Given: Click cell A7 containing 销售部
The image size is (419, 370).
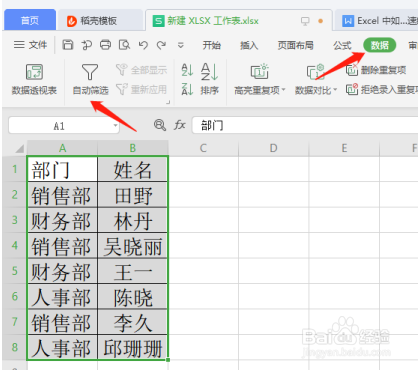Looking at the screenshot, I should coord(62,322).
